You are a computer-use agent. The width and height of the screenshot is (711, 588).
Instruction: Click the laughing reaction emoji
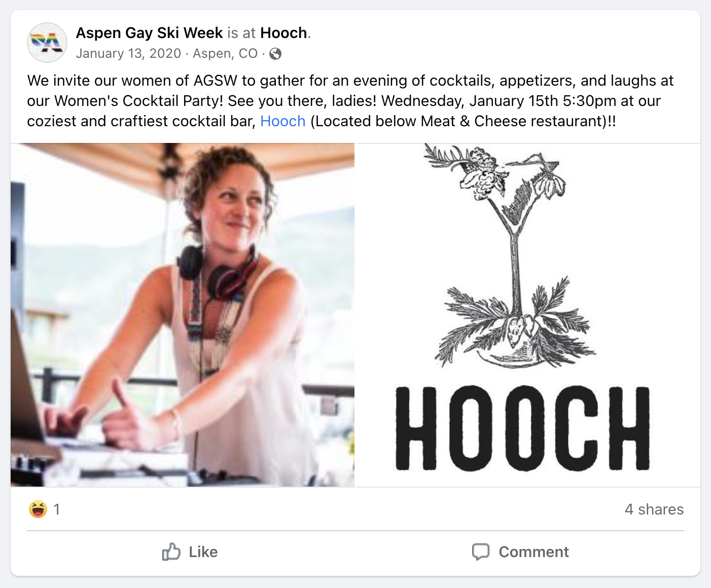coord(38,509)
